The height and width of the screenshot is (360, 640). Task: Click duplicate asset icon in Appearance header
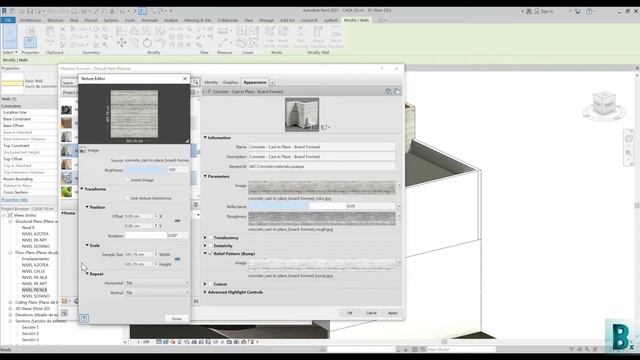(388, 91)
